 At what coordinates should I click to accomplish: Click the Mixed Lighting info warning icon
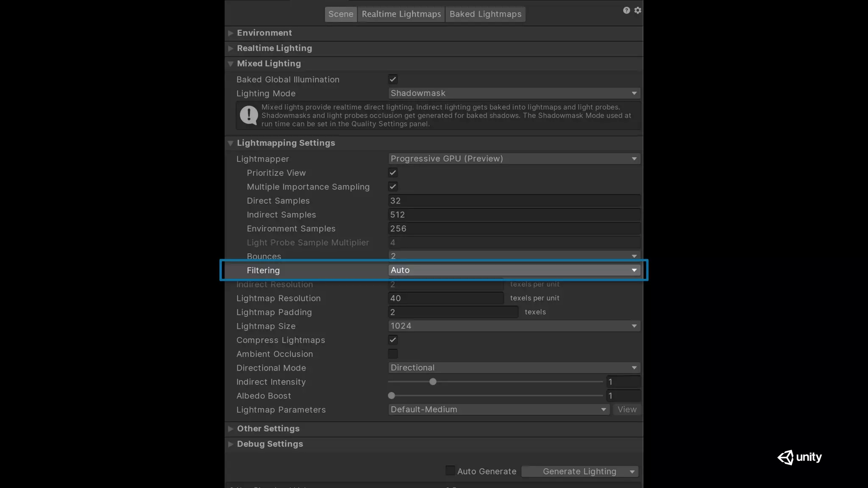249,115
